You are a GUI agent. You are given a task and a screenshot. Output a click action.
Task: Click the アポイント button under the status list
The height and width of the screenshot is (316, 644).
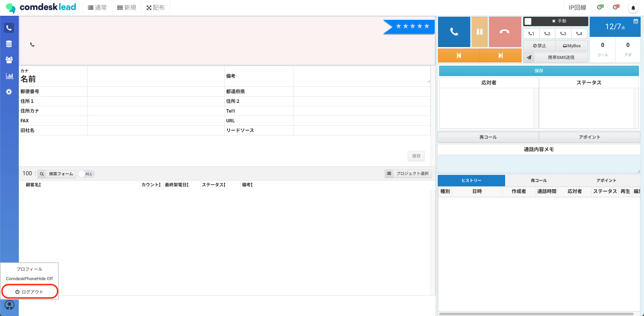589,137
